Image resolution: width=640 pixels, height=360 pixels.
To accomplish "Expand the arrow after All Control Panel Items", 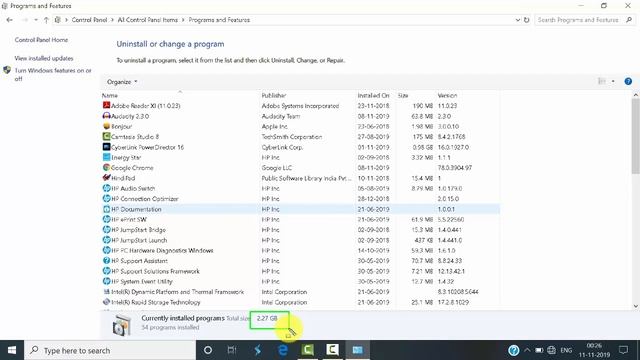I will pyautogui.click(x=183, y=20).
